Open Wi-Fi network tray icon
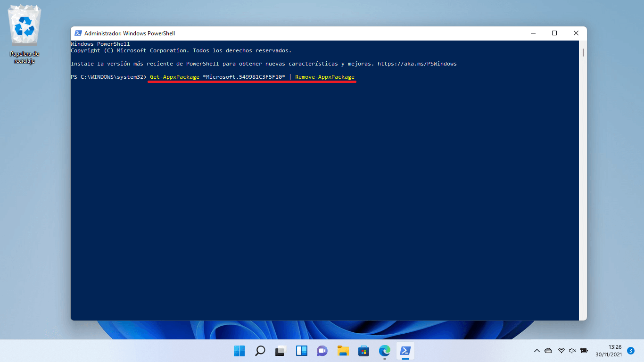Screen dimensions: 644x362 561,351
